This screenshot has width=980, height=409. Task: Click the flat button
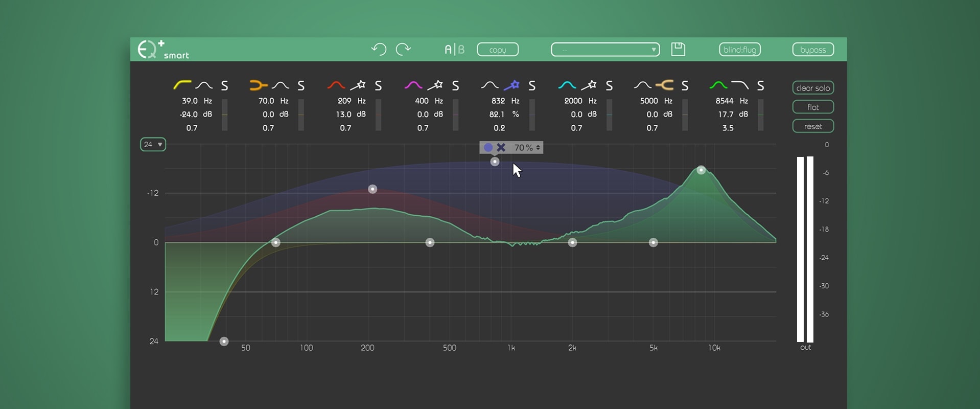pyautogui.click(x=813, y=107)
